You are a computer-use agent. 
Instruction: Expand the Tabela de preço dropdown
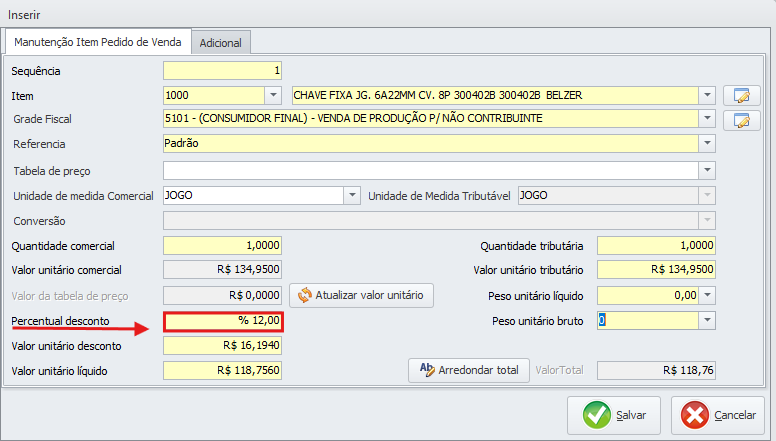click(708, 170)
